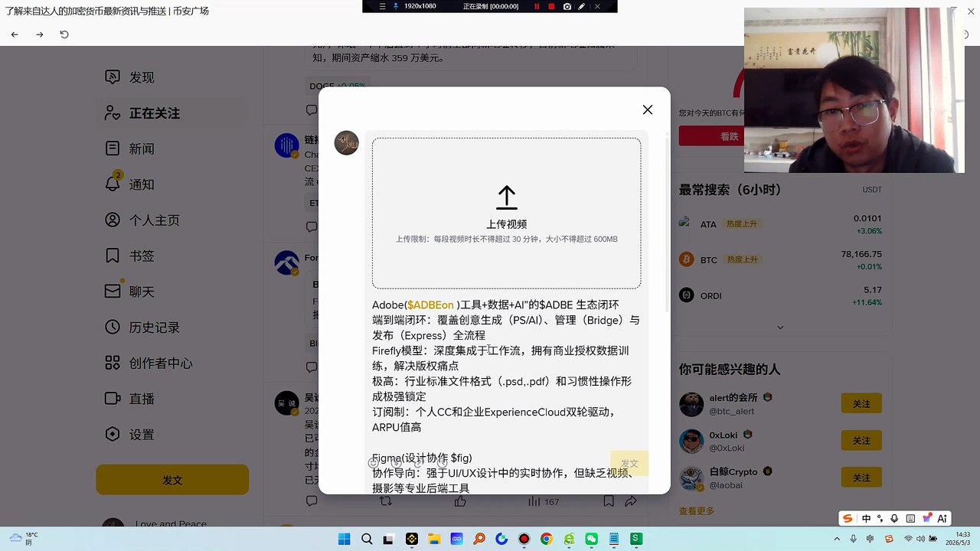Follow 0xLoki with 关注 button
980x551 pixels.
point(861,441)
